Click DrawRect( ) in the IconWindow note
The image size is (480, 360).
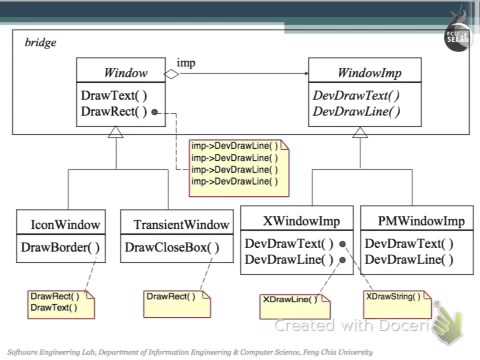(55, 296)
